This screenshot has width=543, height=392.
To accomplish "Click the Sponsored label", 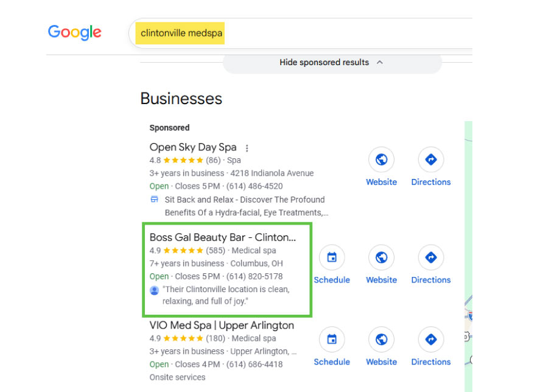I will tap(169, 128).
